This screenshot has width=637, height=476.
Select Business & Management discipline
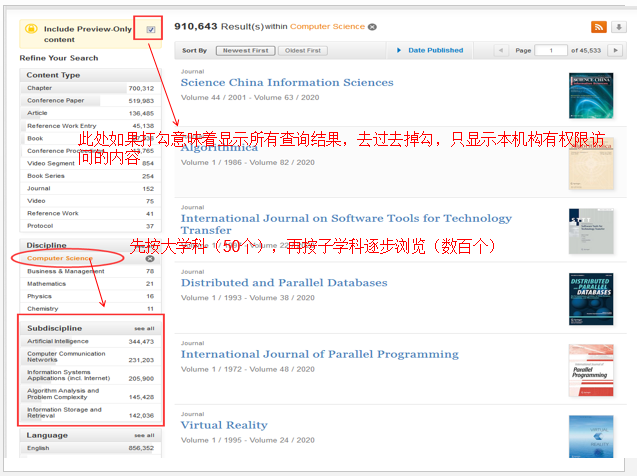coord(90,271)
